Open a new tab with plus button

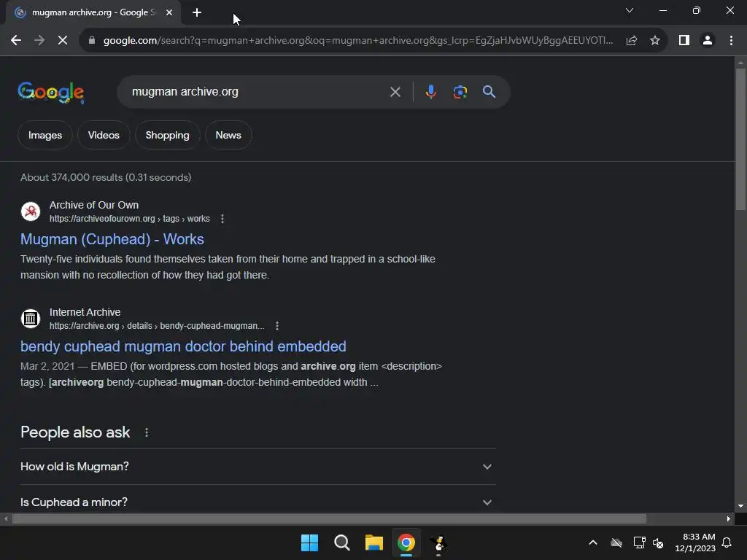pos(197,12)
